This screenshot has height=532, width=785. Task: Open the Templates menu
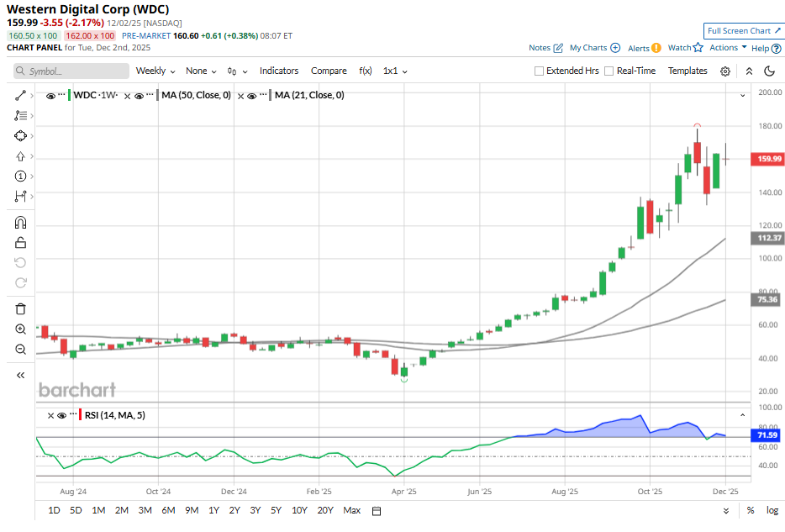click(688, 71)
